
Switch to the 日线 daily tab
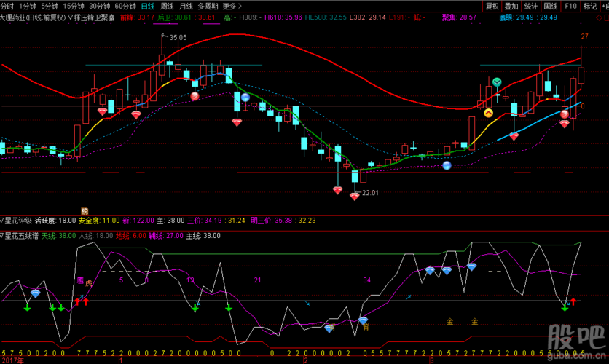click(x=148, y=7)
